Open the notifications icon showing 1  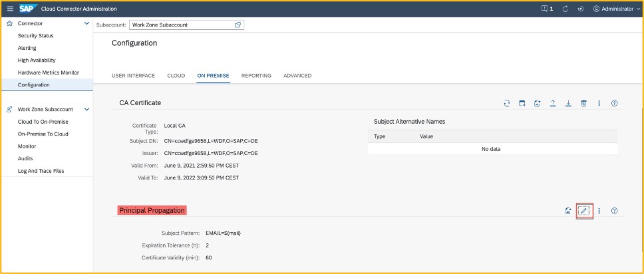click(547, 9)
